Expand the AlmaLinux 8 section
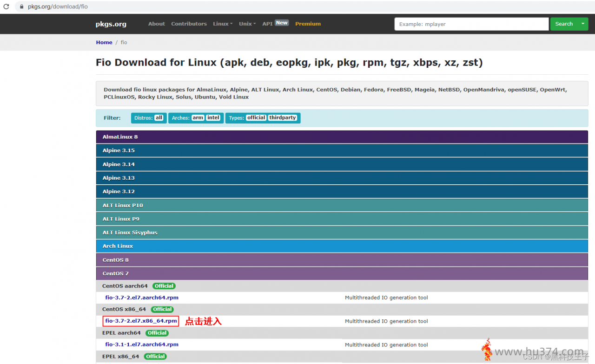Image resolution: width=595 pixels, height=364 pixels. point(342,137)
